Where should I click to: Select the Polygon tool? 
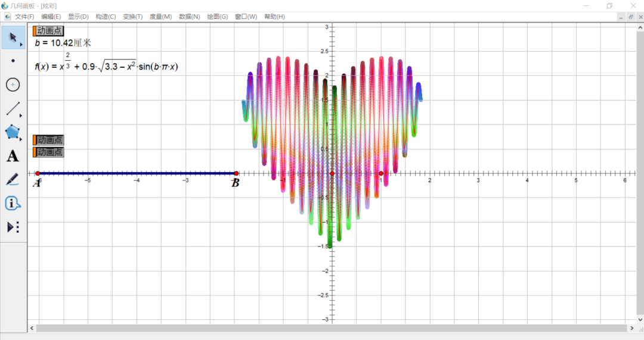(13, 132)
